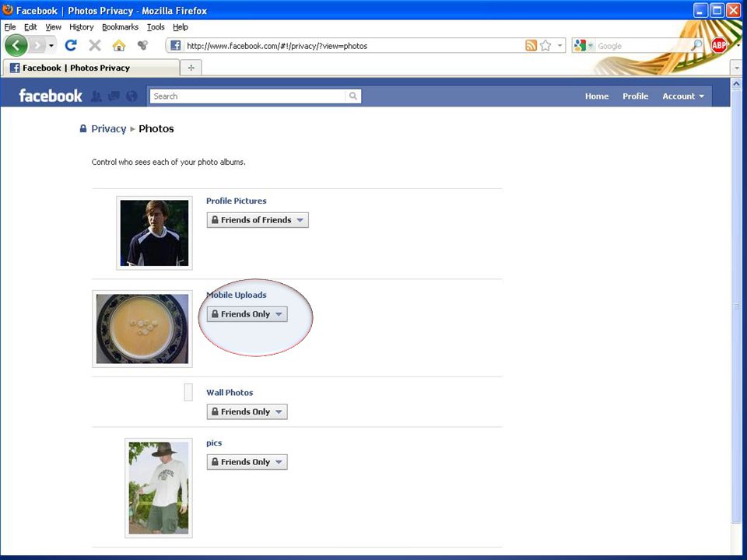
Task: Open a new tab with the plus button
Action: 191,68
